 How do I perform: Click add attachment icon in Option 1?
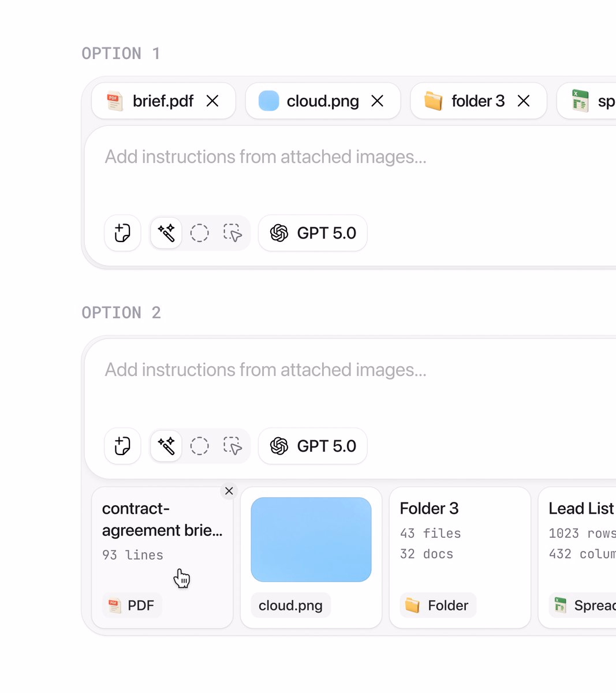click(122, 233)
